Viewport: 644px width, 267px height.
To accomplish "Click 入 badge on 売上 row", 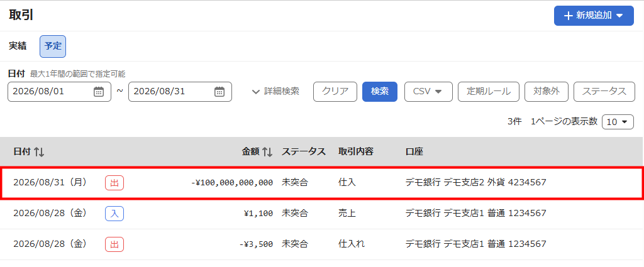I will [114, 213].
